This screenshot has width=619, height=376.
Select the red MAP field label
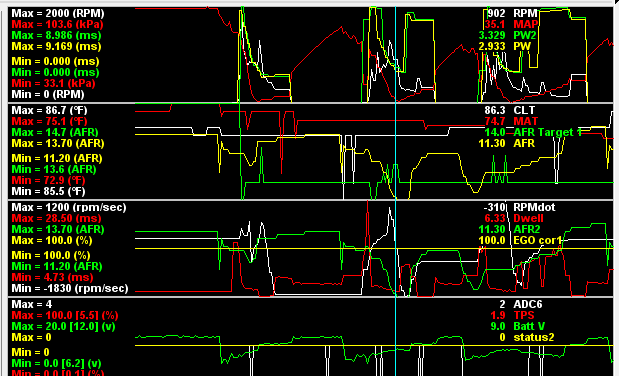[x=526, y=24]
